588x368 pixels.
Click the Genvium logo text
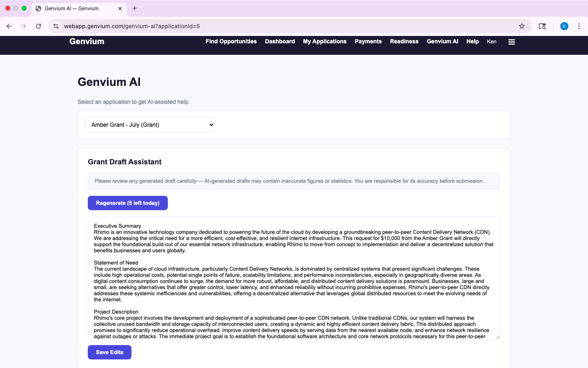[87, 41]
